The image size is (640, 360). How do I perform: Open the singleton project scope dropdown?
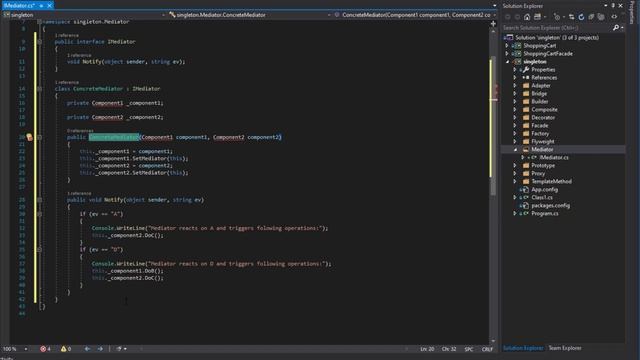click(x=163, y=15)
